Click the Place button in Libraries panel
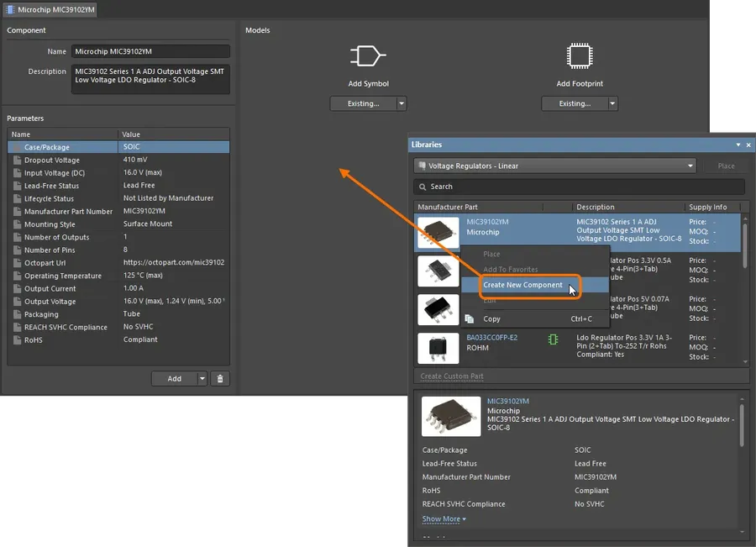Image resolution: width=756 pixels, height=547 pixels. pyautogui.click(x=726, y=166)
